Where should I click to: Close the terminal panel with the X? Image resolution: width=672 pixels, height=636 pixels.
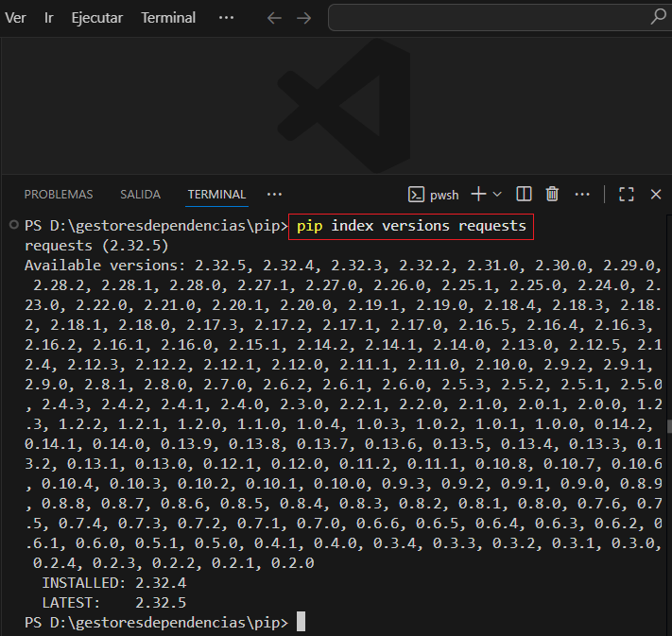(x=656, y=194)
